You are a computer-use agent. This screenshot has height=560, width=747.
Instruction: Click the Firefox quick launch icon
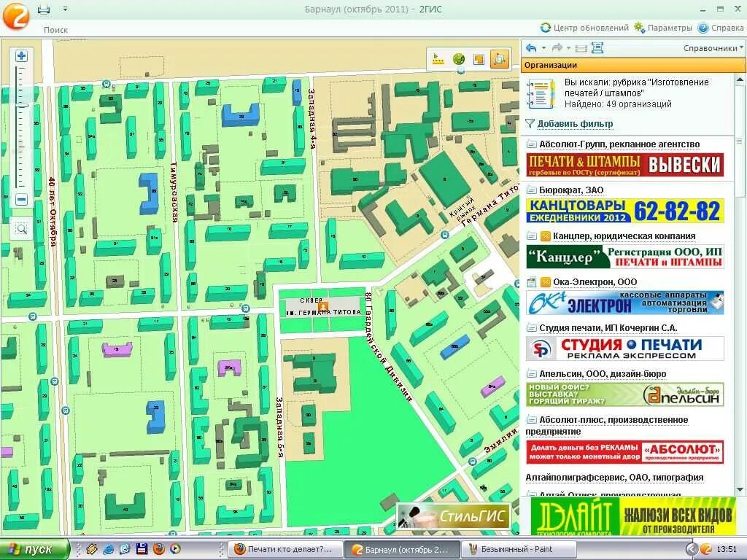pyautogui.click(x=158, y=549)
